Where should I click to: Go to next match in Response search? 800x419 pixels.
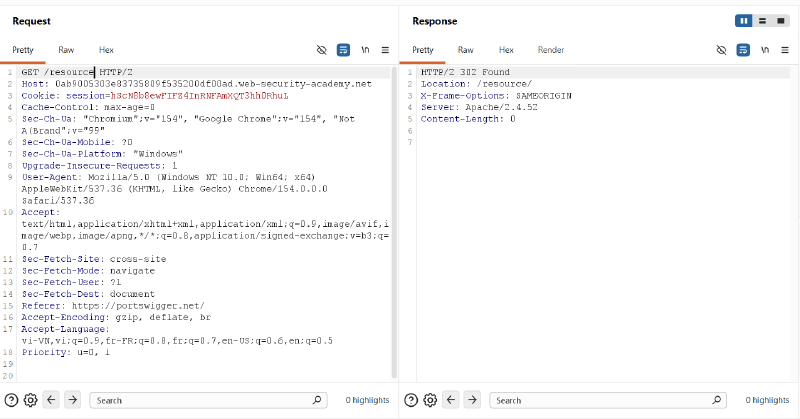tap(472, 400)
